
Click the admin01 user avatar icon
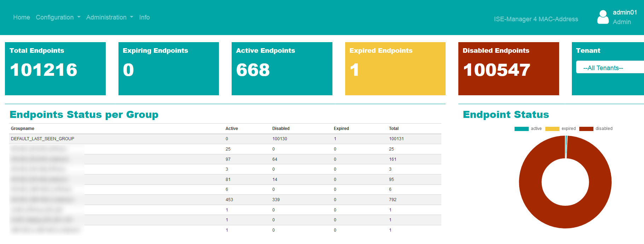603,17
